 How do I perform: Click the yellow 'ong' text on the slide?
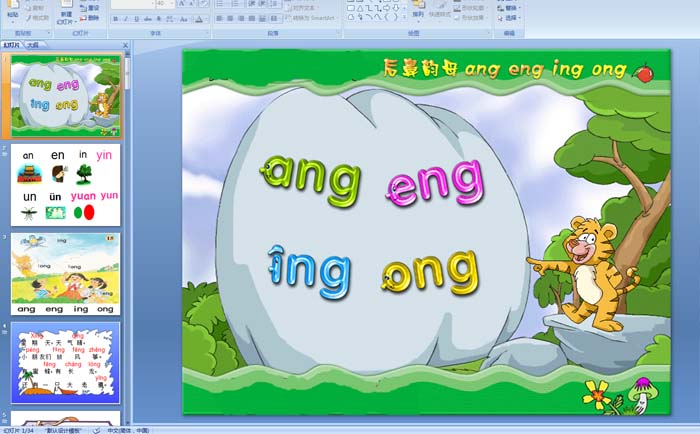click(x=429, y=272)
